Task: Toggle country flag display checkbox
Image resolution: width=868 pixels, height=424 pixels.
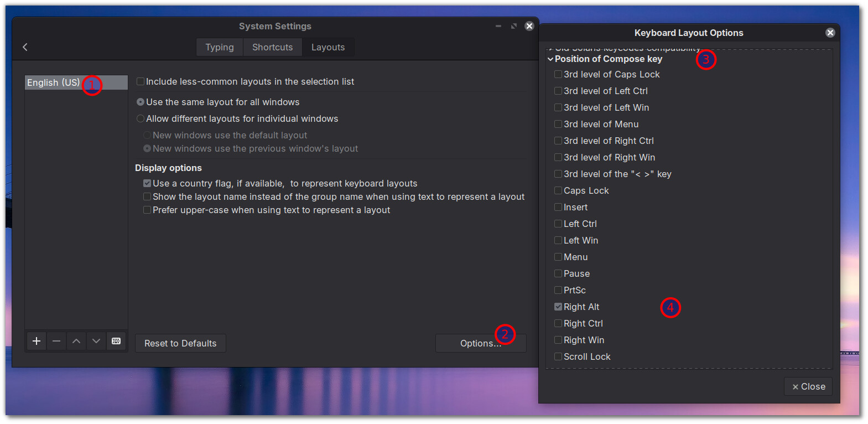Action: click(147, 183)
